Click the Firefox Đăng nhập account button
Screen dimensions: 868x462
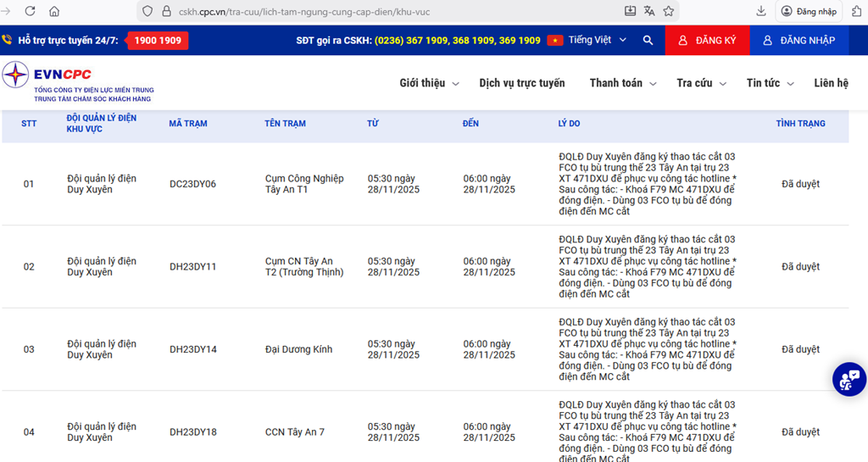pos(809,11)
